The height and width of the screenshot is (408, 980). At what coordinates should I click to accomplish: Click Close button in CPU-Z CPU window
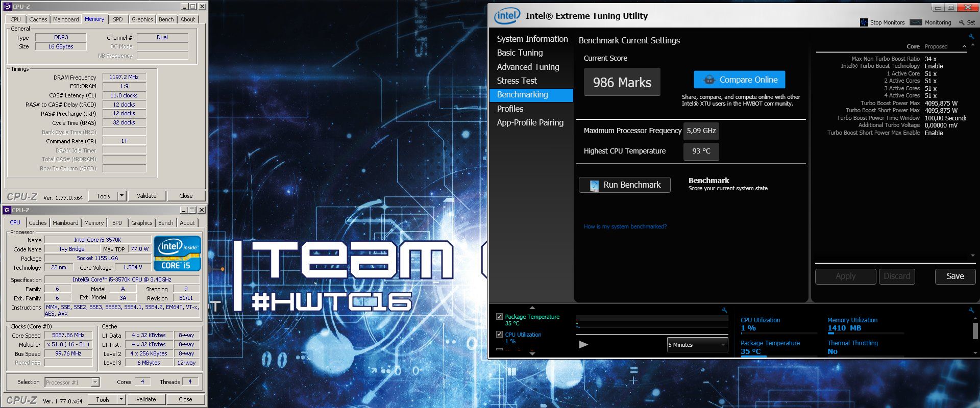point(185,399)
